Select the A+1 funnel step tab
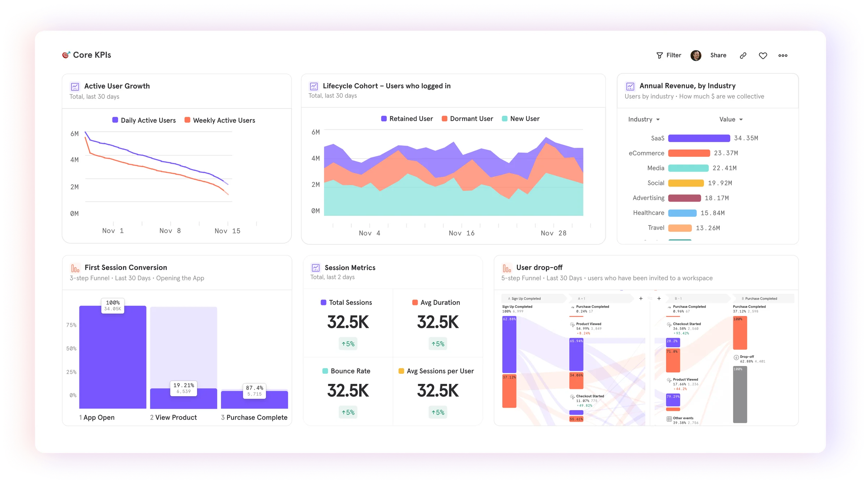 click(x=601, y=299)
